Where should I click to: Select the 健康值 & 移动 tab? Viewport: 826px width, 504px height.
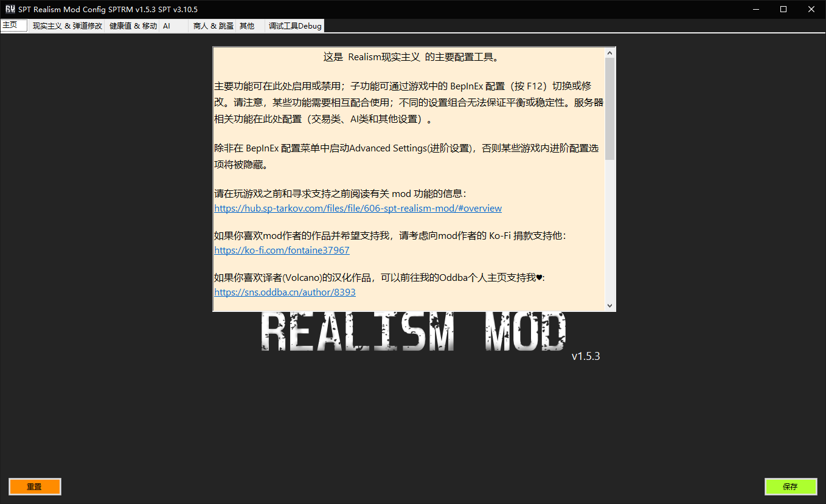tap(133, 26)
